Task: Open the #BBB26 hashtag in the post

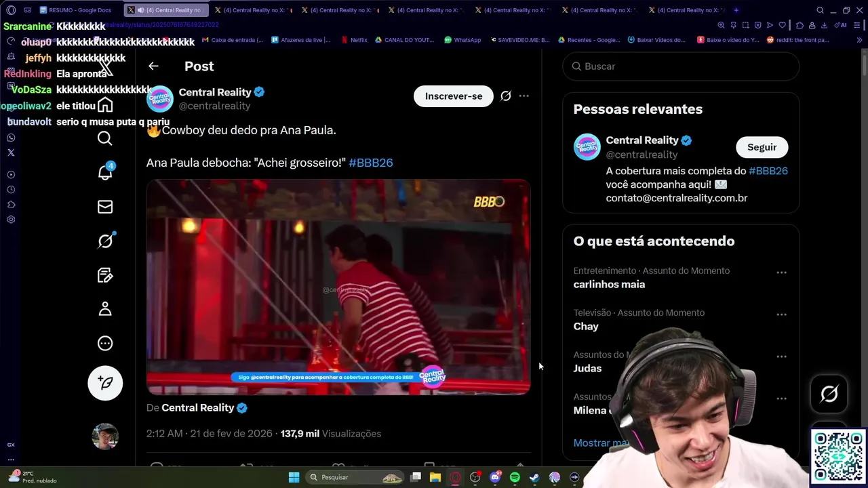Action: tap(371, 163)
